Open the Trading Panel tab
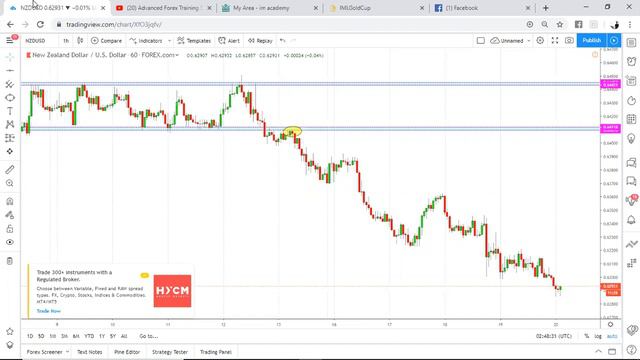Screen dimensions: 640x360 pos(216,352)
